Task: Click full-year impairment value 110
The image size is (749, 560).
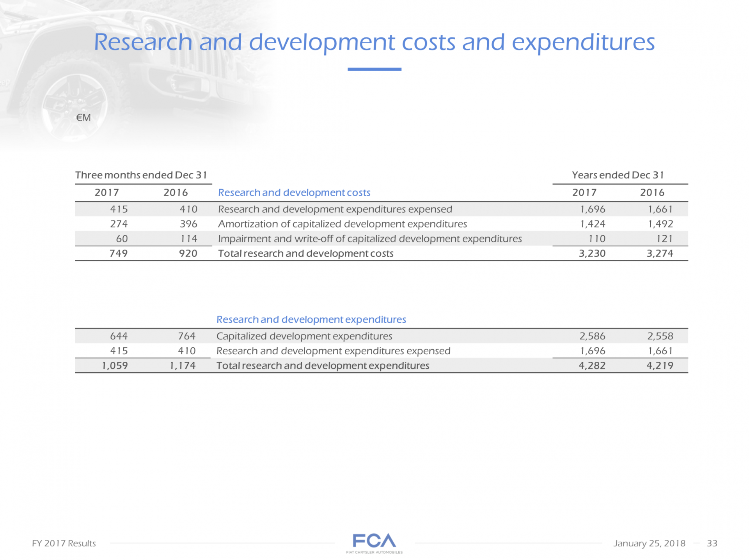Action: point(597,238)
